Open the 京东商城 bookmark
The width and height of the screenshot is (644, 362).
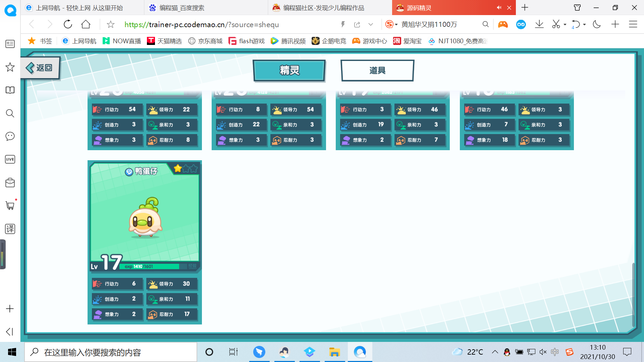(x=206, y=41)
